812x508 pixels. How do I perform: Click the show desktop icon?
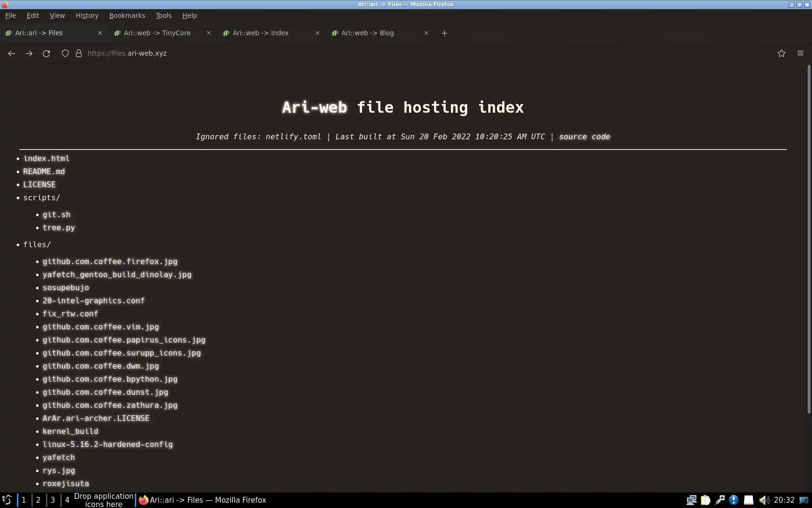tap(804, 500)
